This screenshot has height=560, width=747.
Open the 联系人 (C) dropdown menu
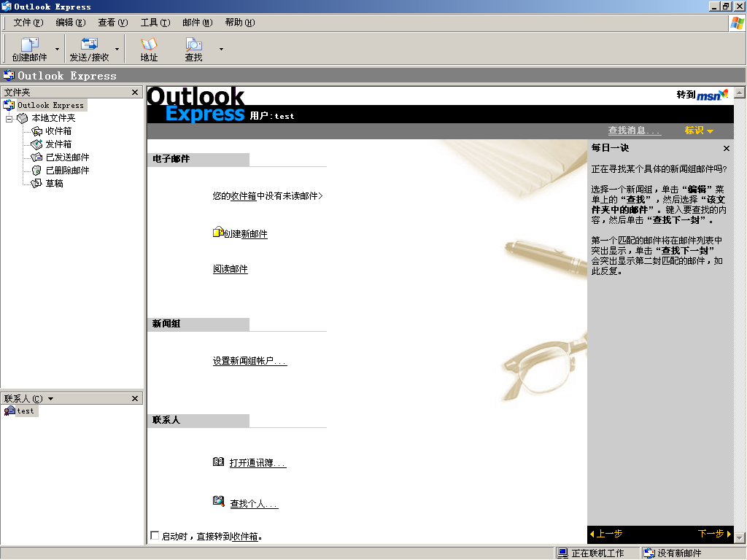click(50, 399)
